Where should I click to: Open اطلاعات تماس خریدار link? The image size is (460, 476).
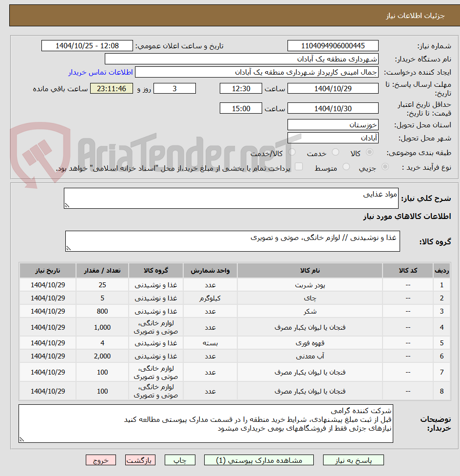[101, 72]
